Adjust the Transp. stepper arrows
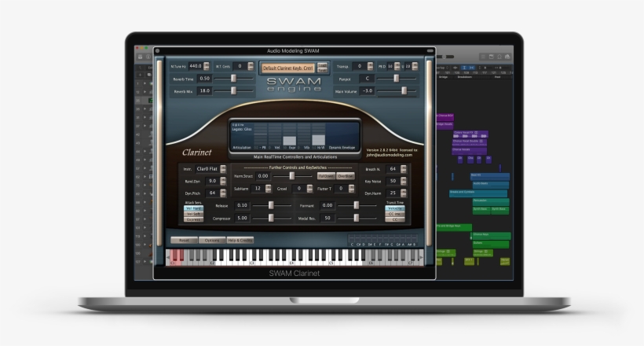644x346 pixels. click(x=370, y=66)
